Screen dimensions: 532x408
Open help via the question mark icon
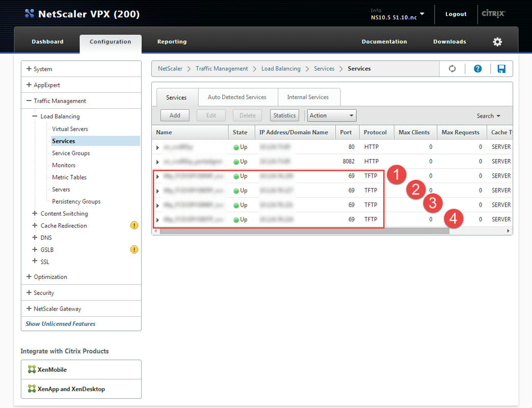477,69
